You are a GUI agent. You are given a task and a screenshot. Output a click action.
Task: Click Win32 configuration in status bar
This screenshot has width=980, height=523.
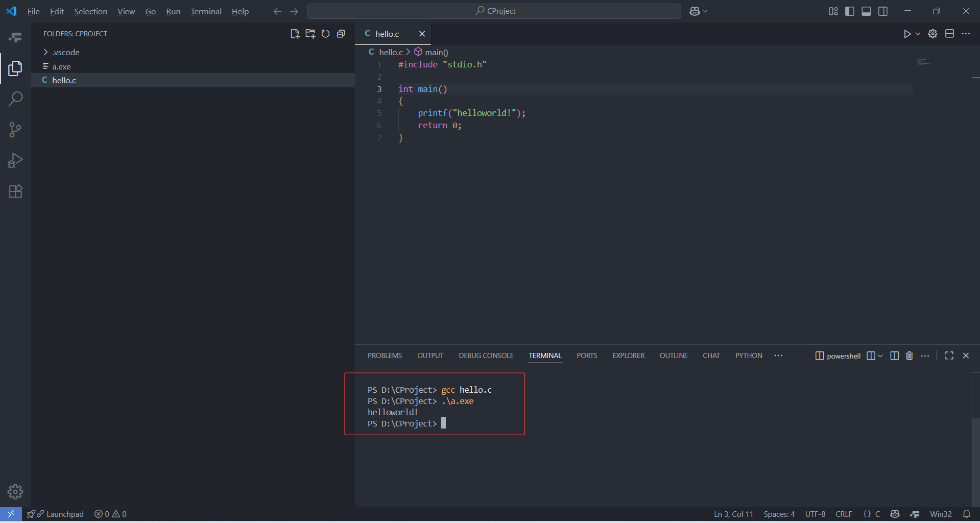coord(941,514)
